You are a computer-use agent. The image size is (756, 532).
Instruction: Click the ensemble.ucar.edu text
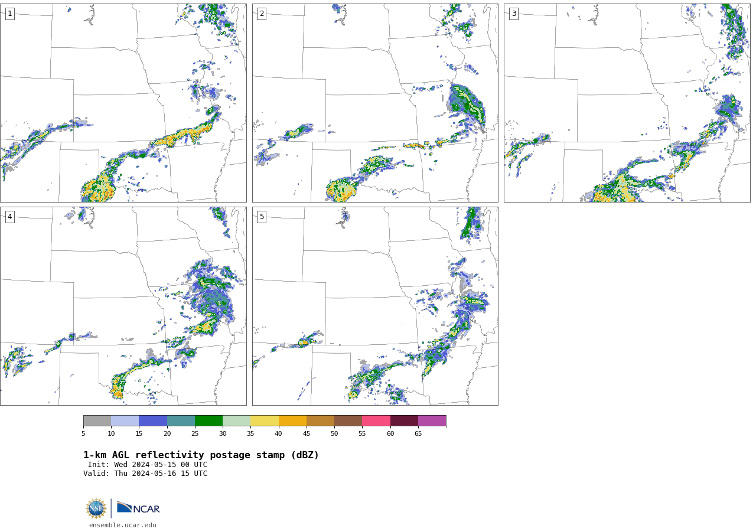tap(123, 525)
